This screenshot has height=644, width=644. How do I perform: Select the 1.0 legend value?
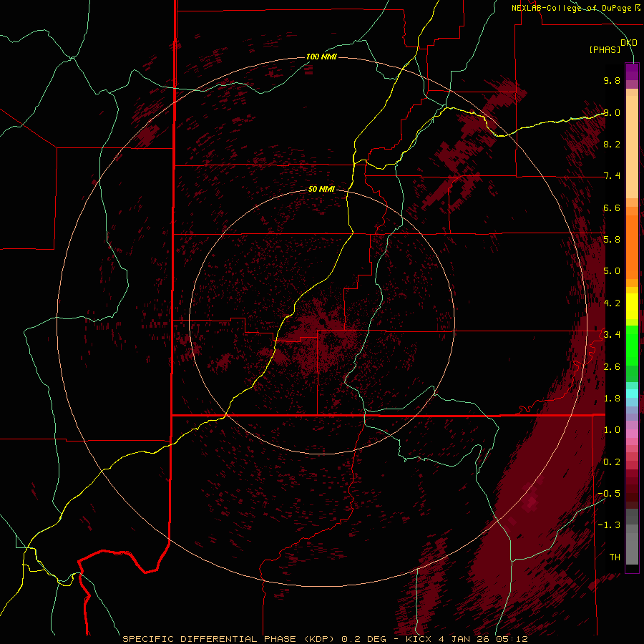612,430
